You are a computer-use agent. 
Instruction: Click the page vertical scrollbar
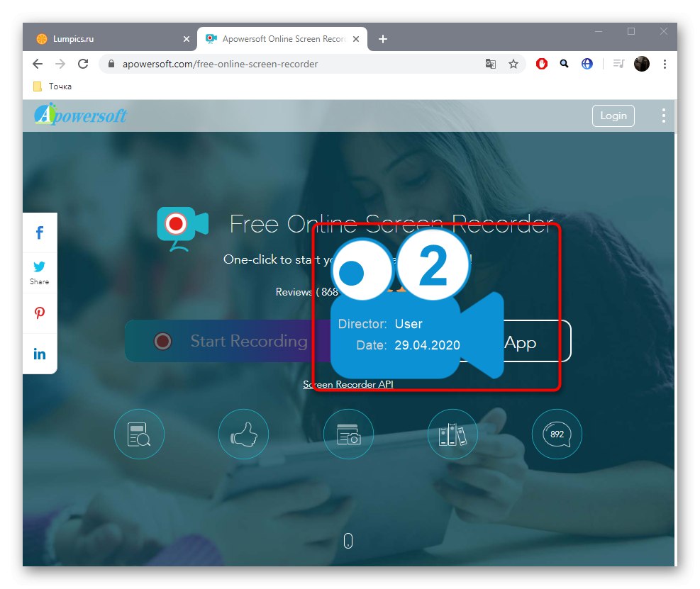point(676,117)
